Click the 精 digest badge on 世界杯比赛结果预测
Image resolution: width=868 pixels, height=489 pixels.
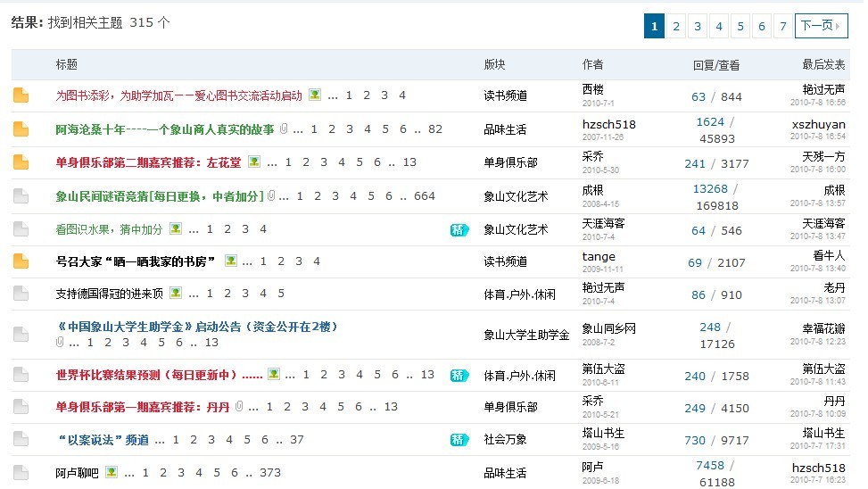459,376
